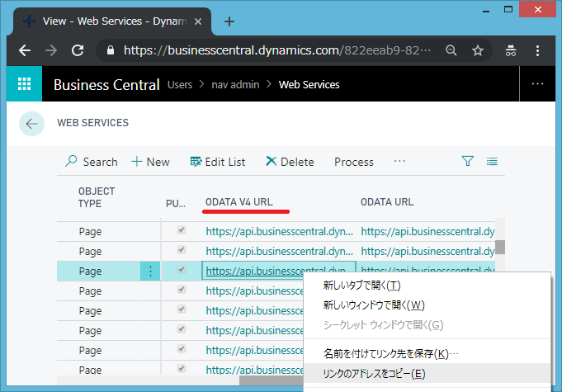Reload the page in browser
Viewport: 562px width, 392px height.
[78, 50]
